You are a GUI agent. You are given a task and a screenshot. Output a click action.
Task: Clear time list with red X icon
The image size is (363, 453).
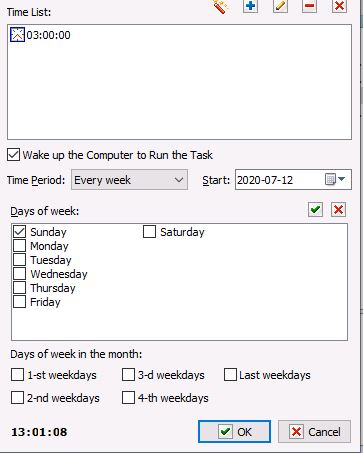pos(339,6)
